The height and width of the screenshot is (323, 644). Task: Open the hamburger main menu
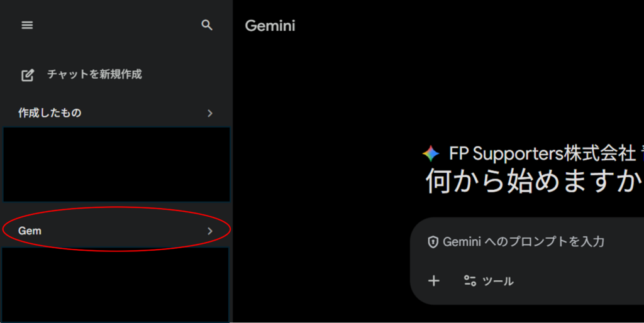tap(27, 25)
